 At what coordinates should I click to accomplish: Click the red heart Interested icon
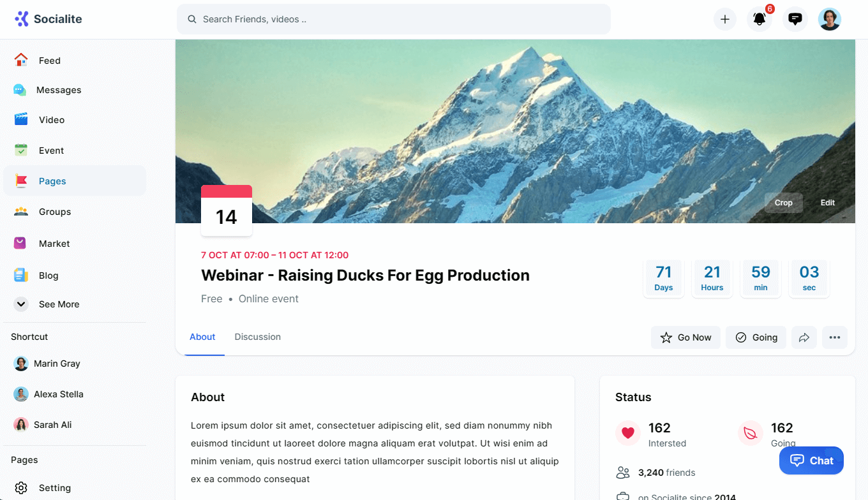coord(627,433)
